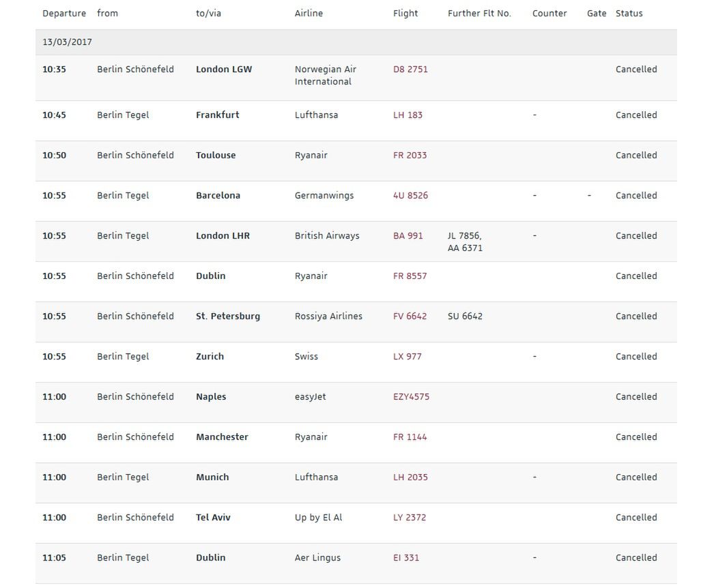Click airline British Airways
Screen dimensions: 701x588
coord(327,236)
